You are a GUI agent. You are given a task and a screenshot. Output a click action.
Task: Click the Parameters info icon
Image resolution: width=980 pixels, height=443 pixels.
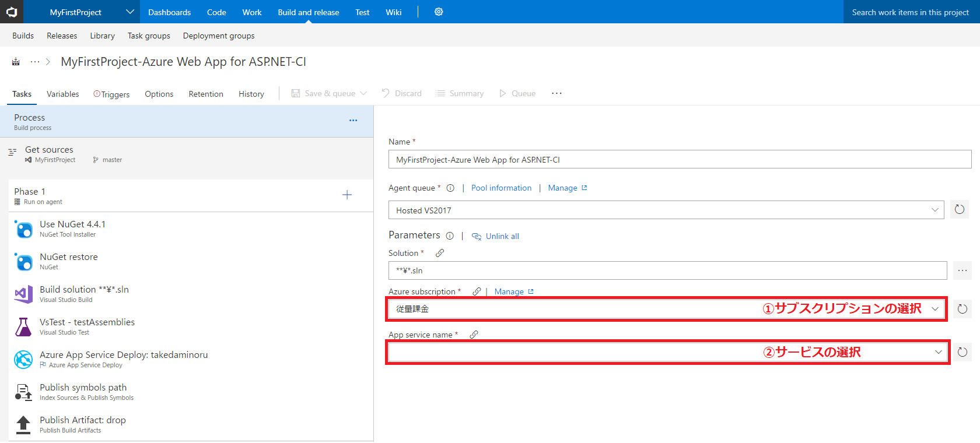(x=450, y=236)
